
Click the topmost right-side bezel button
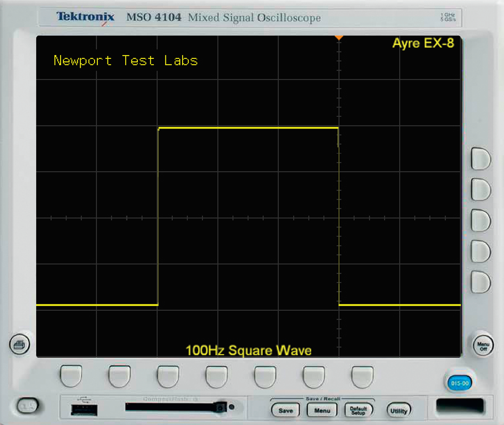point(480,158)
